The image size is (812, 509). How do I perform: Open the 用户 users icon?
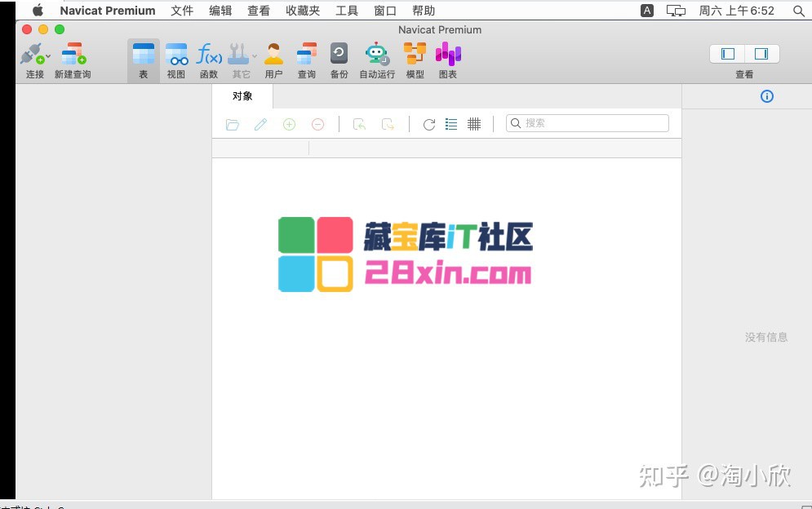tap(273, 54)
